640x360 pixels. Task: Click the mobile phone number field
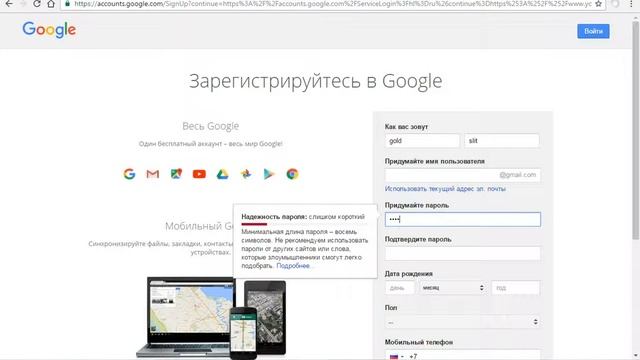(462, 355)
